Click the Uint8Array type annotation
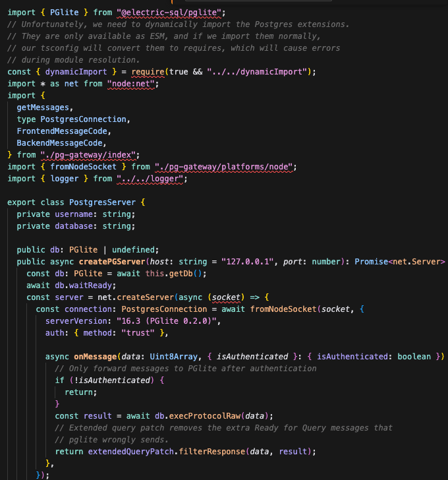448x480 pixels. [173, 357]
